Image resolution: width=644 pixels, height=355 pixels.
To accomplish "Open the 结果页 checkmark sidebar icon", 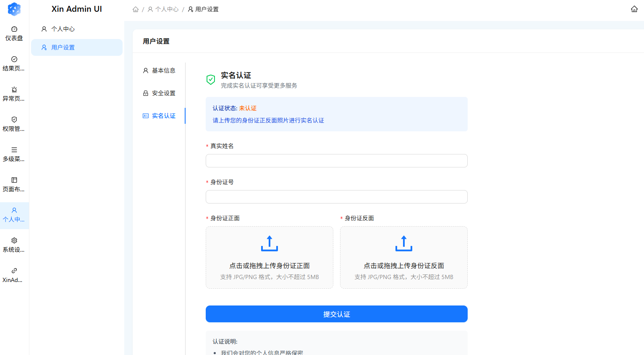I will click(x=14, y=60).
